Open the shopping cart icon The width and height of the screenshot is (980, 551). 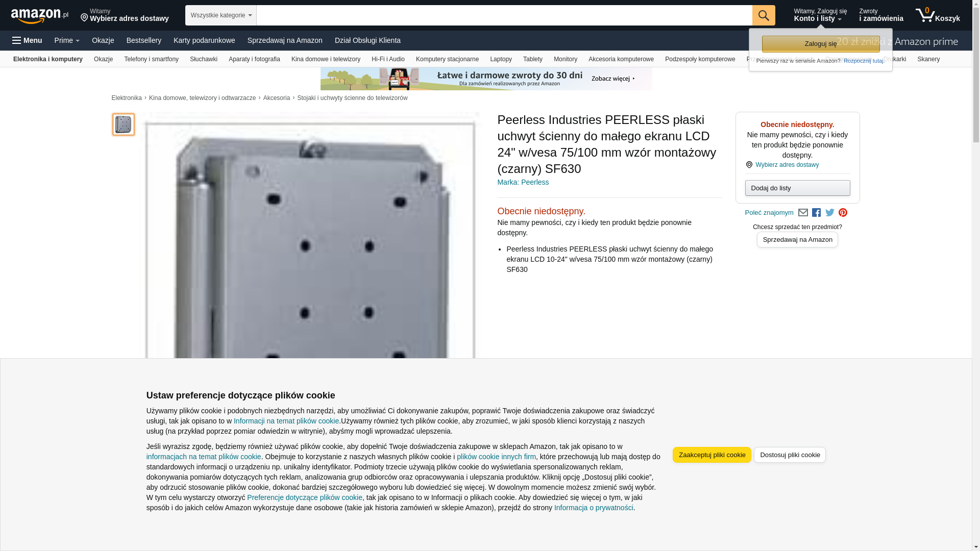(938, 15)
